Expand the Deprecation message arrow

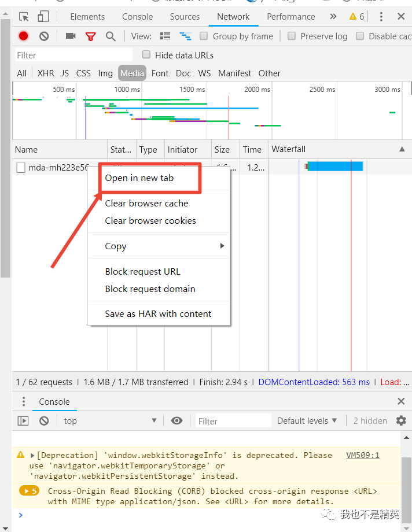click(x=32, y=455)
